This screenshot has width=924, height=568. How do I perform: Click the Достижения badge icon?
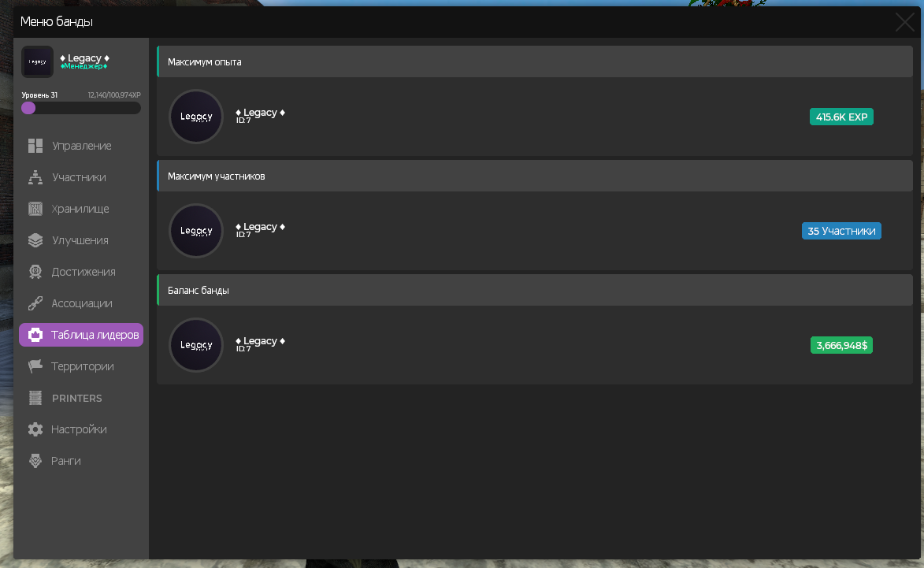tap(35, 272)
